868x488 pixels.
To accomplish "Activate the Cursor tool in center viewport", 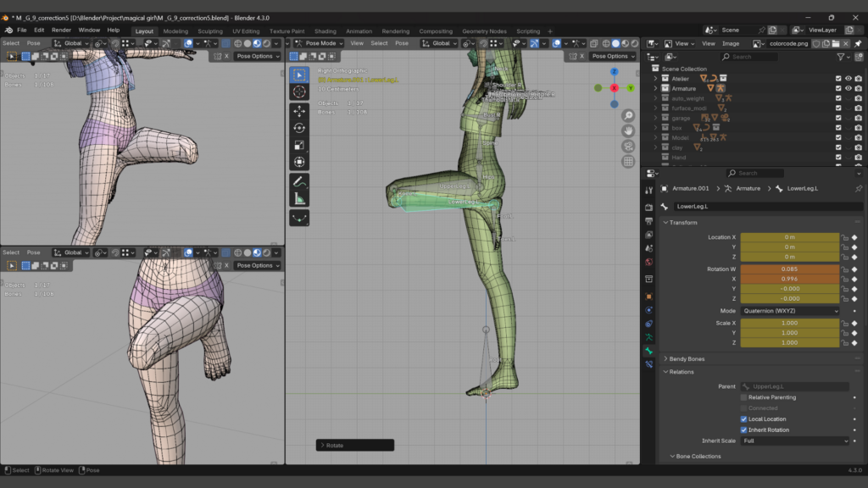I will click(x=299, y=91).
